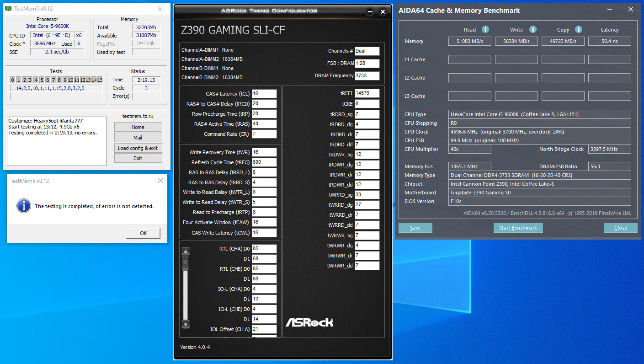Click the blue info icon in TestMem5 dialog
Screen dimensions: 644x364
point(24,206)
